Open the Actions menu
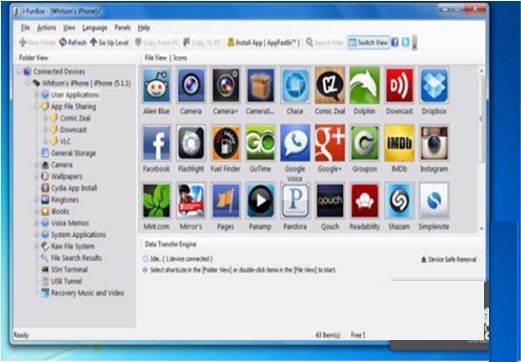Viewport: 521px width, 362px height. (46, 28)
